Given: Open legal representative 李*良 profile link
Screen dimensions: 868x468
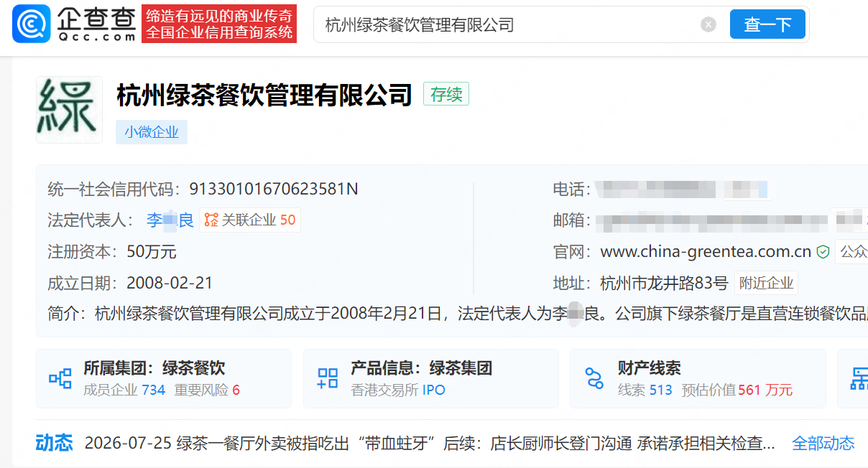Looking at the screenshot, I should click(x=170, y=220).
